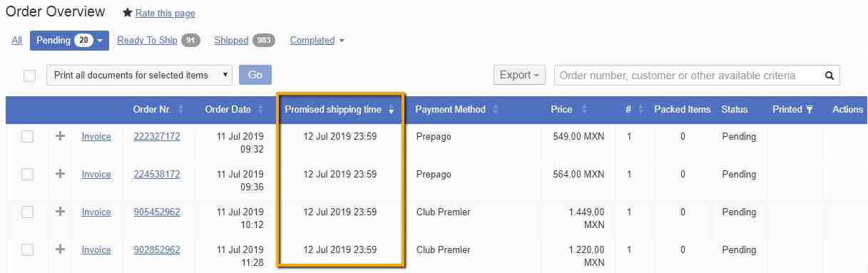Viewport: 868px width, 273px height.
Task: Open the Printed column filter icon
Action: (810, 110)
